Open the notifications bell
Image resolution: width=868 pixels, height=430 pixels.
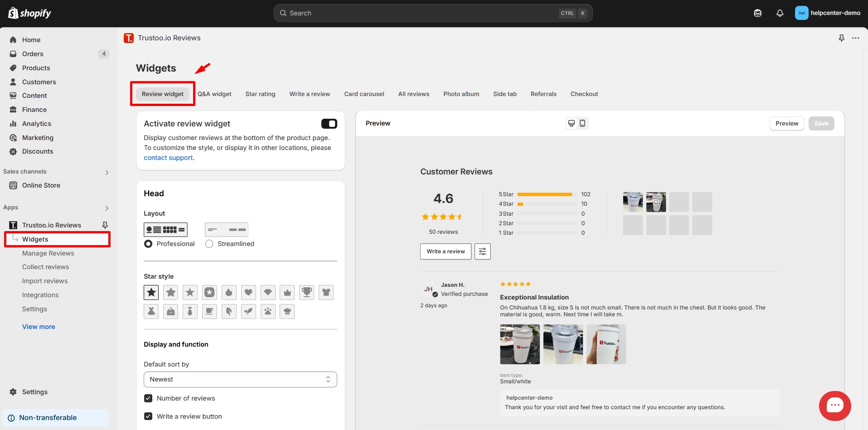780,13
